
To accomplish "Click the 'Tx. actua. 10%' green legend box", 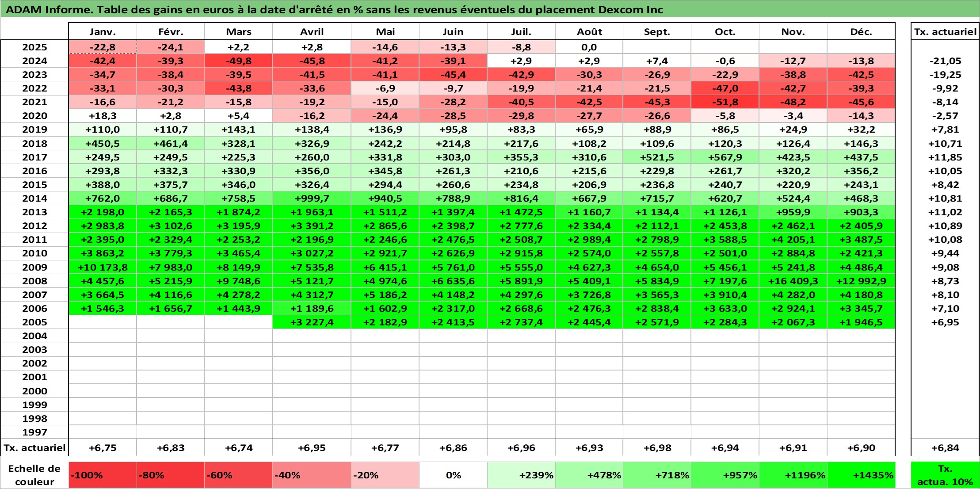I will click(945, 475).
